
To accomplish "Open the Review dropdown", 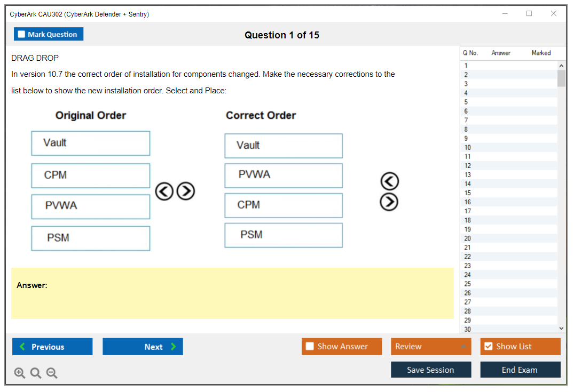I will tap(430, 347).
